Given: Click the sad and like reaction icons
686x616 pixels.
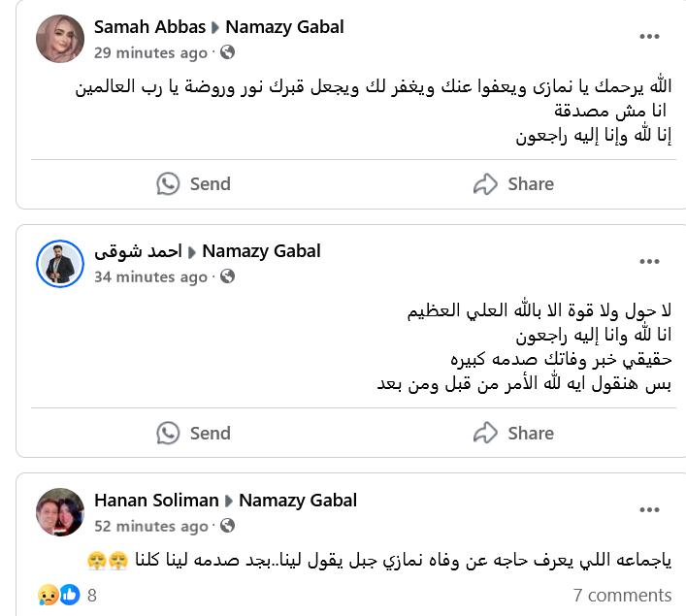Looking at the screenshot, I should [x=60, y=595].
